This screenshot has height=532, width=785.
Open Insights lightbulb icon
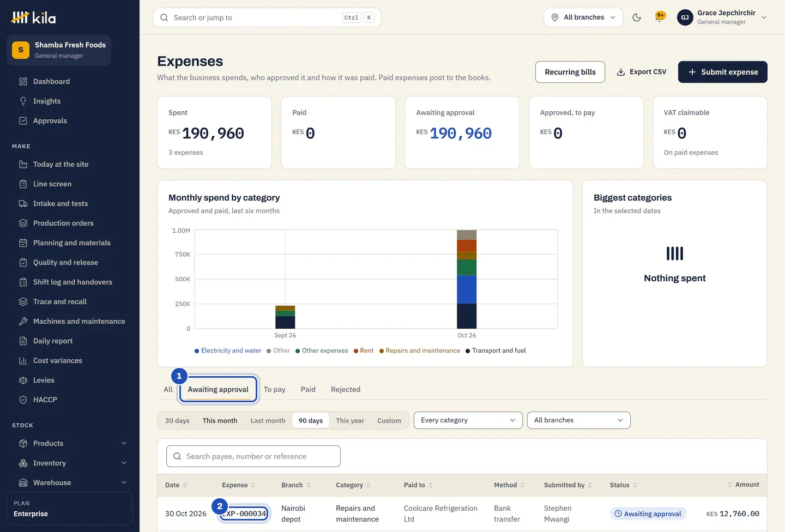(x=23, y=101)
